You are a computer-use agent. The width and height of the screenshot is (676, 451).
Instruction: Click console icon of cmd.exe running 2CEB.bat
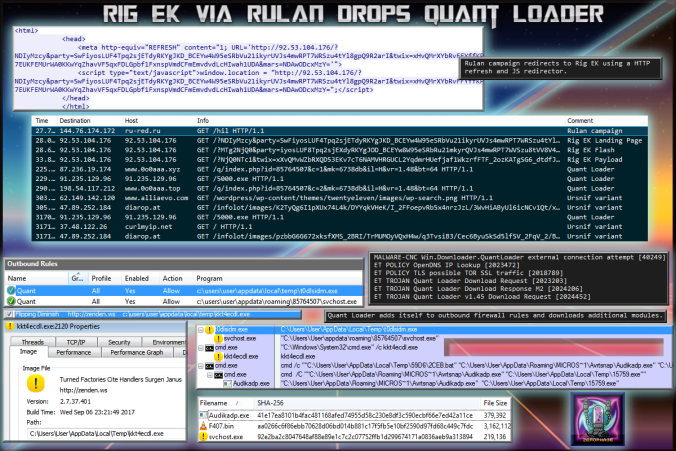[210, 366]
